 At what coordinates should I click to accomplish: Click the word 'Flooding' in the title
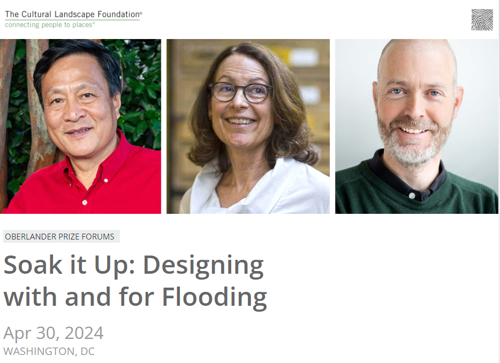215,297
